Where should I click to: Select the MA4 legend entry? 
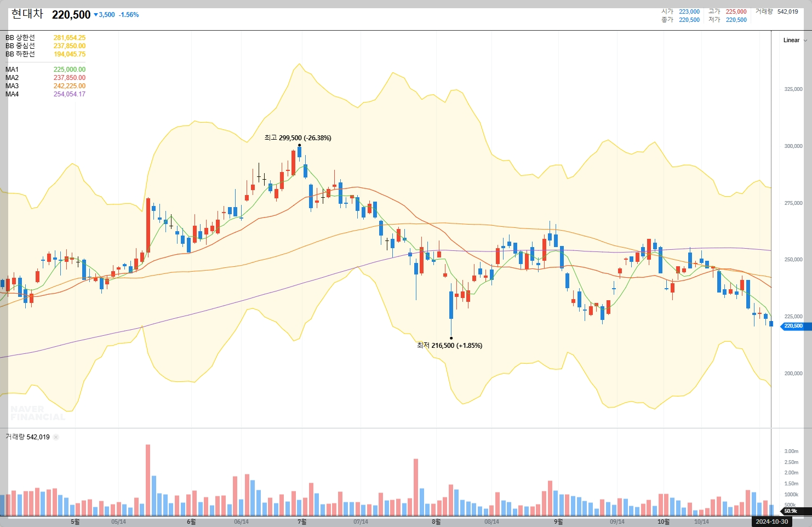click(12, 94)
